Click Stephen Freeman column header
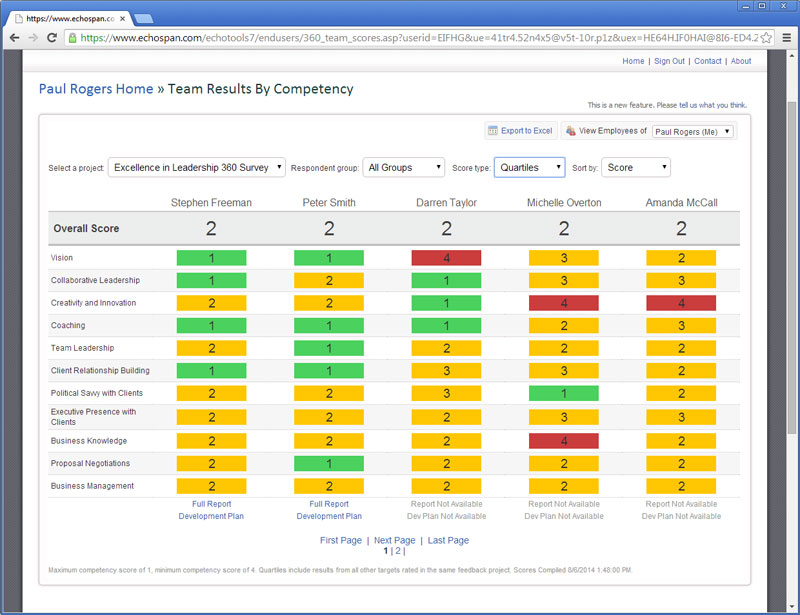 [211, 203]
